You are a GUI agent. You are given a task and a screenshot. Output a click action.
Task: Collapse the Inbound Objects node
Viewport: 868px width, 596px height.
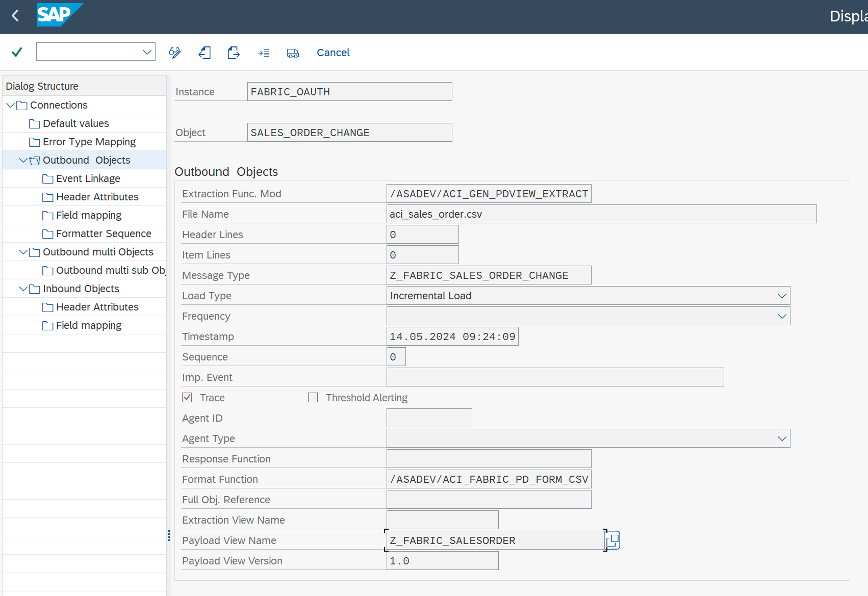pyautogui.click(x=23, y=289)
